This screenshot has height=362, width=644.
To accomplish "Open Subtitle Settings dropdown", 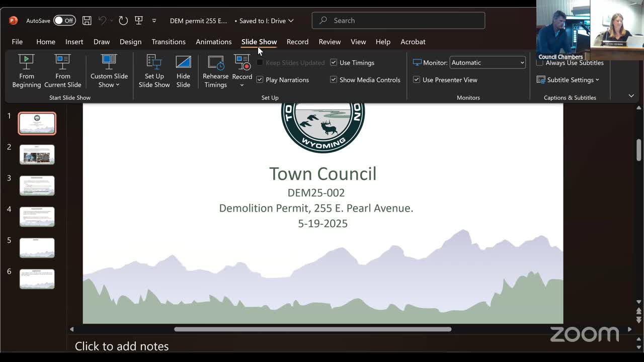I will point(569,80).
